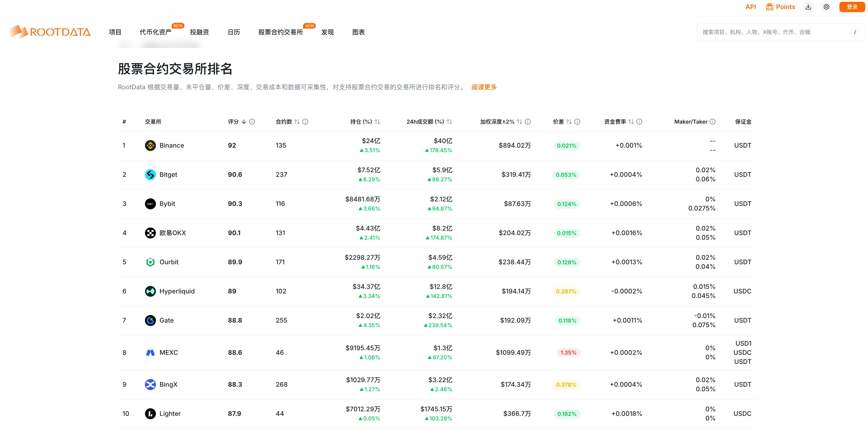
Task: Click the 0.021% spread badge for Binance
Action: [x=567, y=146]
